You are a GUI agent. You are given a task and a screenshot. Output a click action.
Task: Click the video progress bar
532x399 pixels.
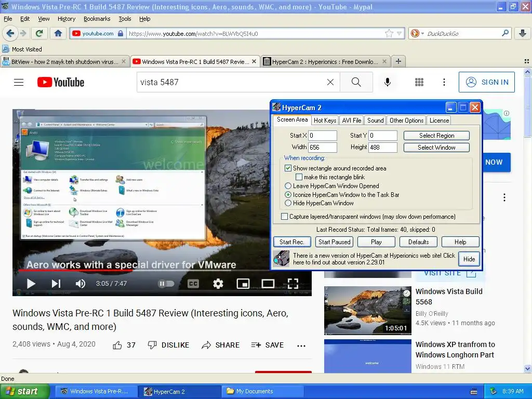(162, 270)
